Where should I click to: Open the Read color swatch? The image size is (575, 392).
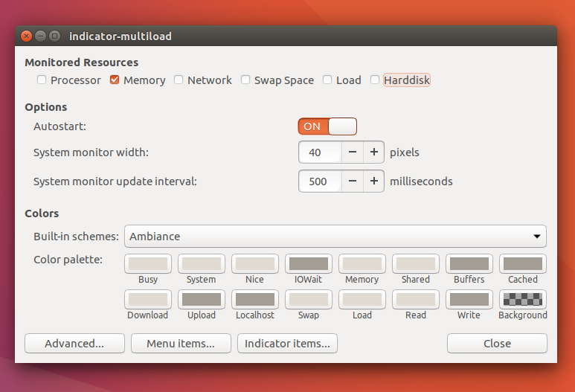pos(416,300)
